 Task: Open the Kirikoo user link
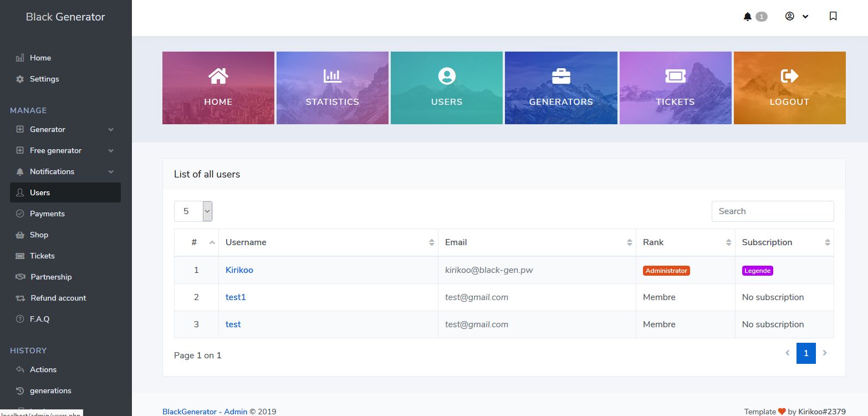tap(239, 270)
